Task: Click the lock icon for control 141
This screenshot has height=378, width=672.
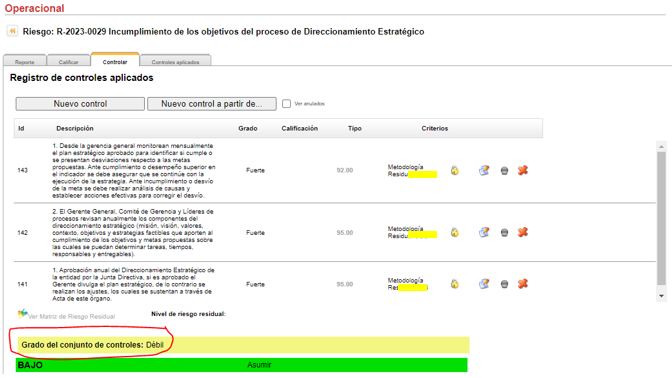Action: point(455,284)
